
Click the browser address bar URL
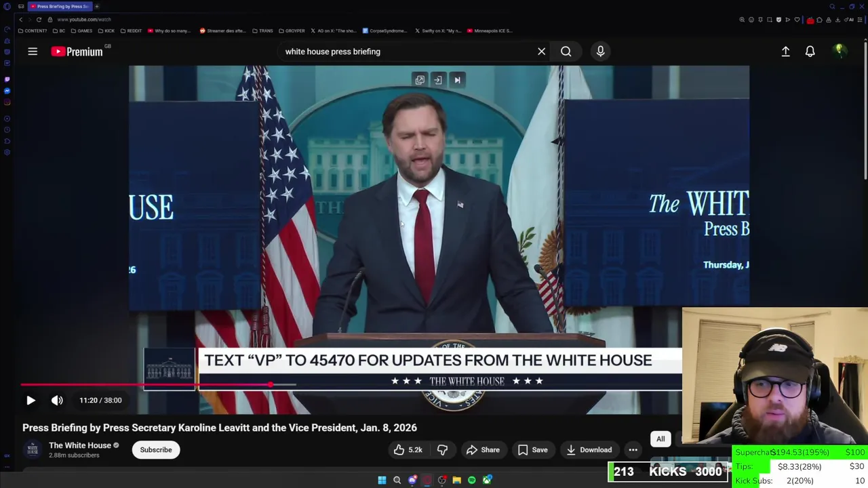(x=84, y=20)
